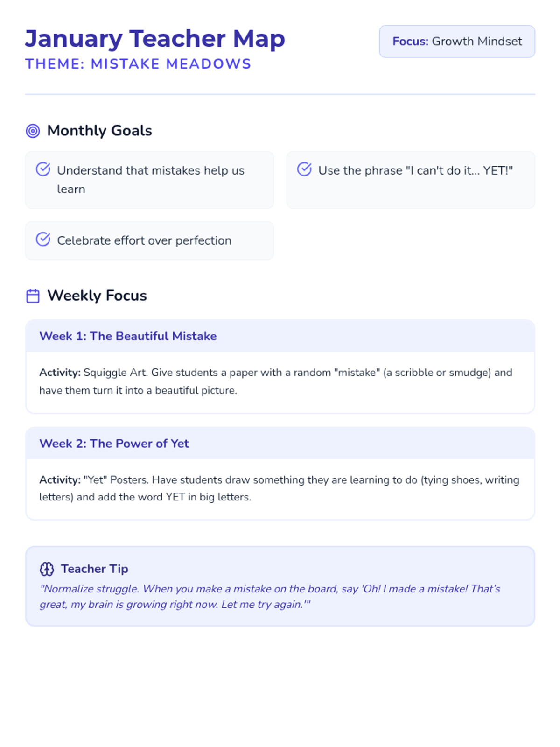
Task: Click the target icon beside Monthly Goals
Action: 33,131
